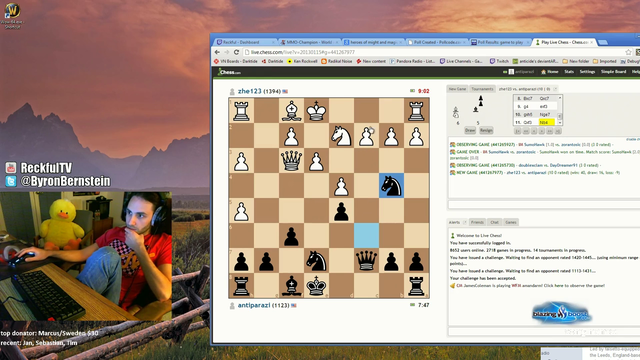Select the white knight on d2
Screen dimensions: 640x360
(341, 136)
